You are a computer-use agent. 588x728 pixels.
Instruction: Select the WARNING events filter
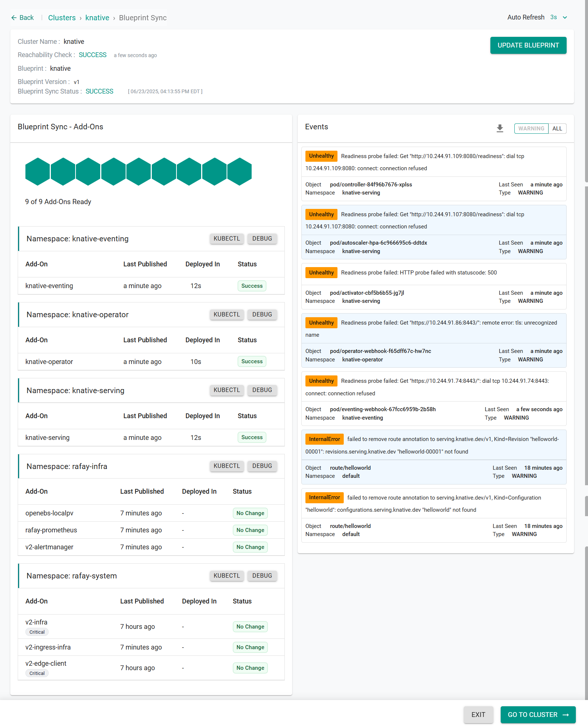(531, 129)
